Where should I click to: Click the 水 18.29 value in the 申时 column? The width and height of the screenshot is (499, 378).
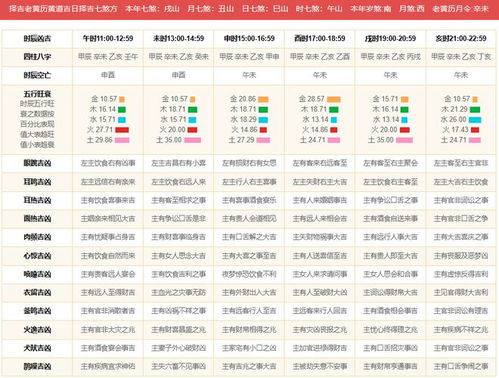point(243,119)
